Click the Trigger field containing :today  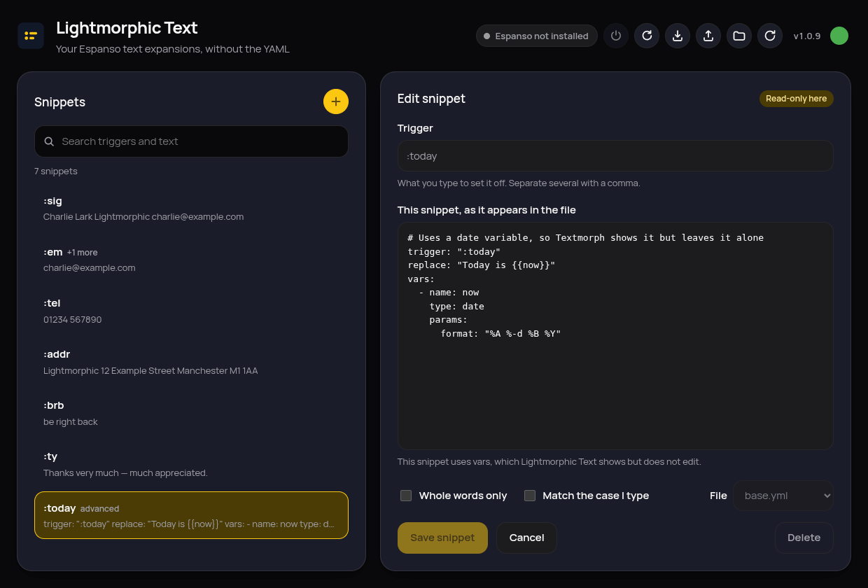pyautogui.click(x=615, y=155)
